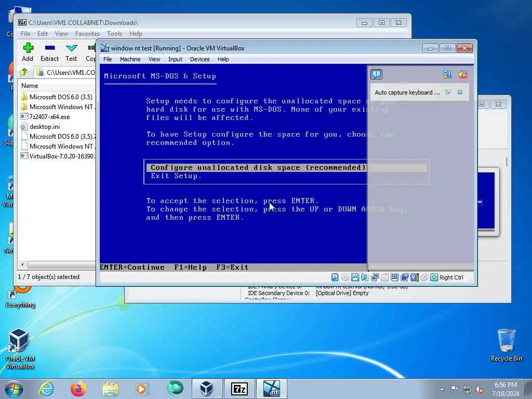This screenshot has width=532, height=399.
Task: Click the CPU virtualization 'V' indicator in status bar
Action: tap(414, 277)
